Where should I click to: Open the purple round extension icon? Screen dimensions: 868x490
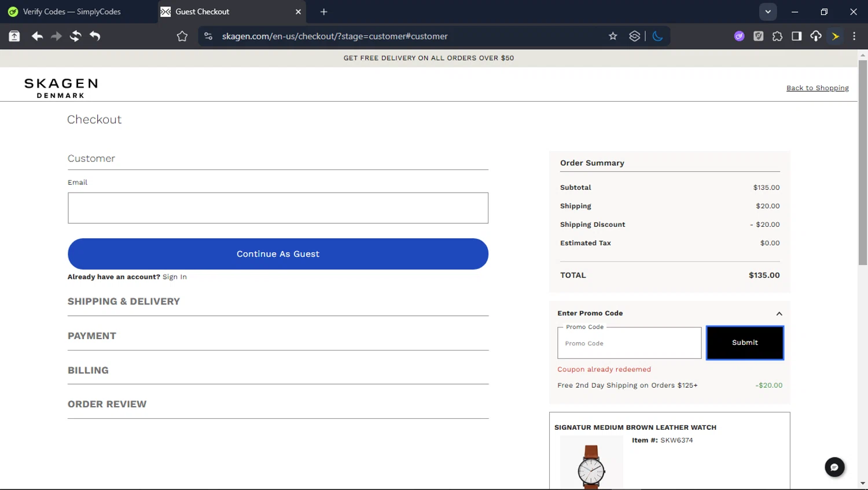tap(739, 36)
